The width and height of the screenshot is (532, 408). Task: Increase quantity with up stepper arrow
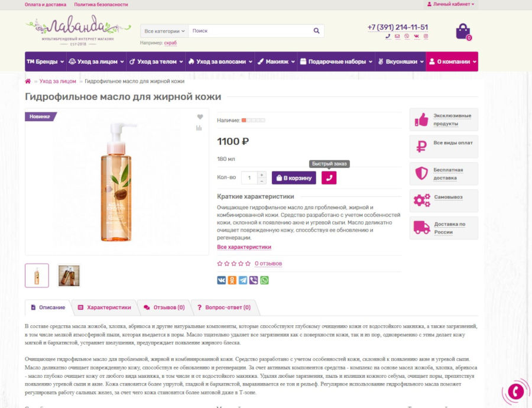[x=262, y=175]
